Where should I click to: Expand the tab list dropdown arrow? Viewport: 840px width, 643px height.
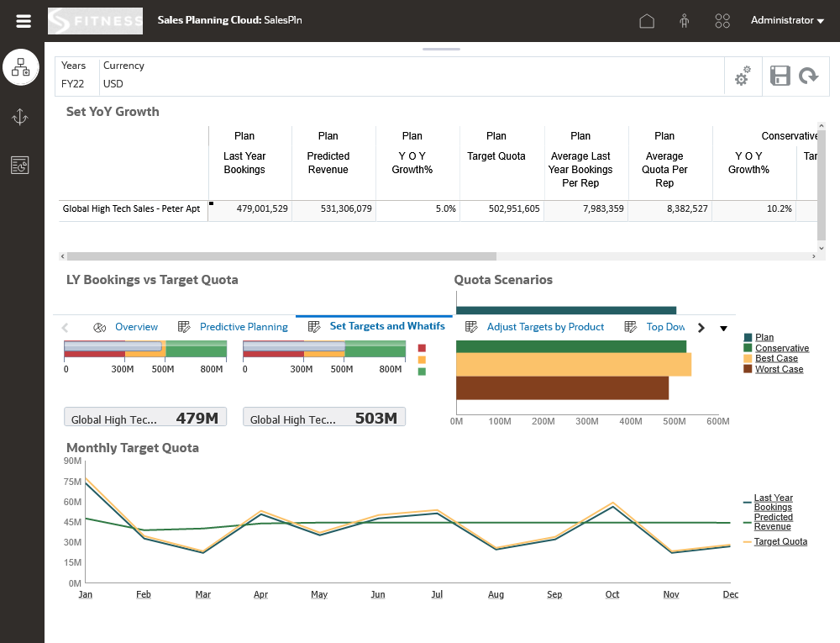[x=724, y=328]
